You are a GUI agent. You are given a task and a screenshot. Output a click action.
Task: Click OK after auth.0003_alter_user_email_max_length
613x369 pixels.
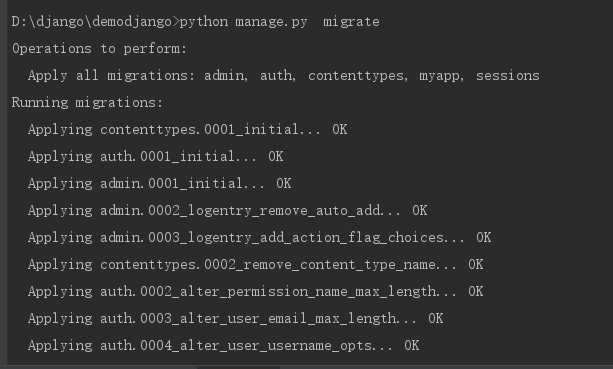click(x=436, y=318)
